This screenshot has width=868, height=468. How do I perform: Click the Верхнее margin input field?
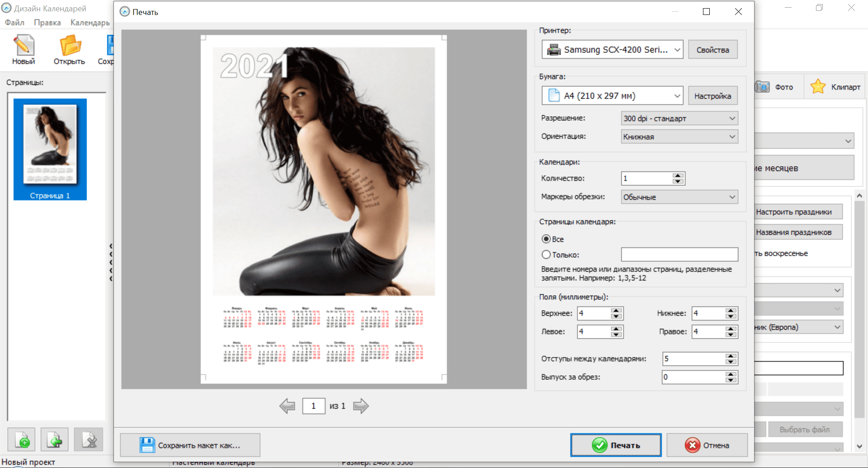[x=594, y=313]
